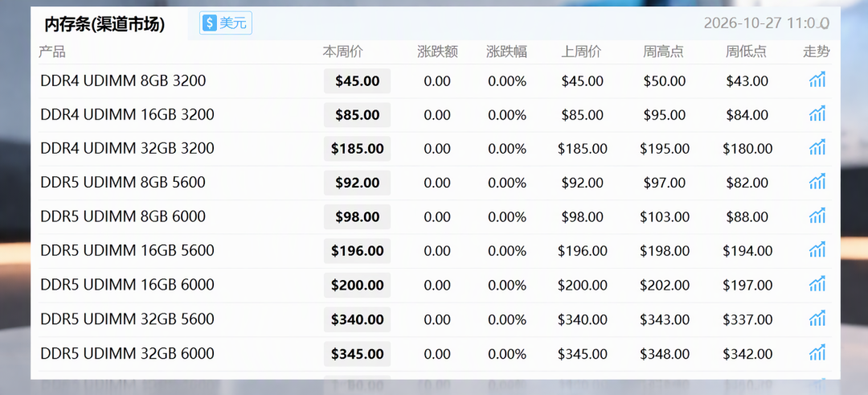Viewport: 868px width, 395px height.
Task: Click weekly high $103.00
Action: click(665, 217)
